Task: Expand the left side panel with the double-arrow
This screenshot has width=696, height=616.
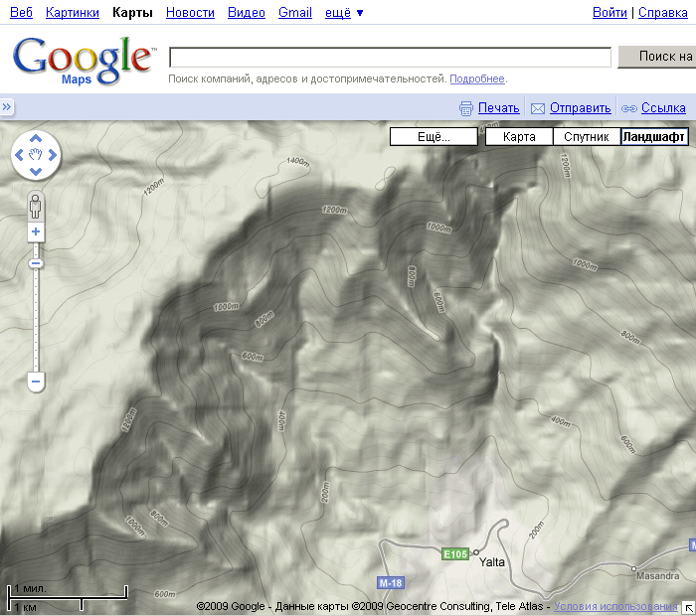Action: [7, 107]
